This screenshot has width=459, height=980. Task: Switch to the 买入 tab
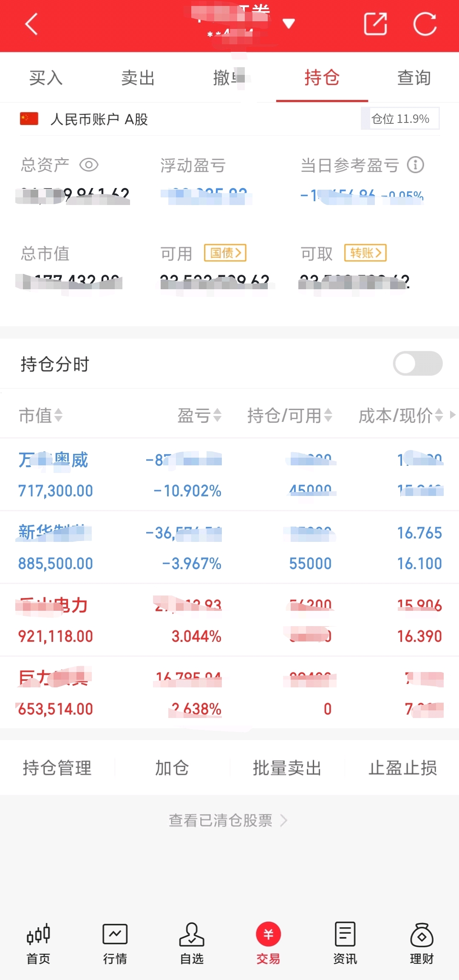(x=46, y=78)
